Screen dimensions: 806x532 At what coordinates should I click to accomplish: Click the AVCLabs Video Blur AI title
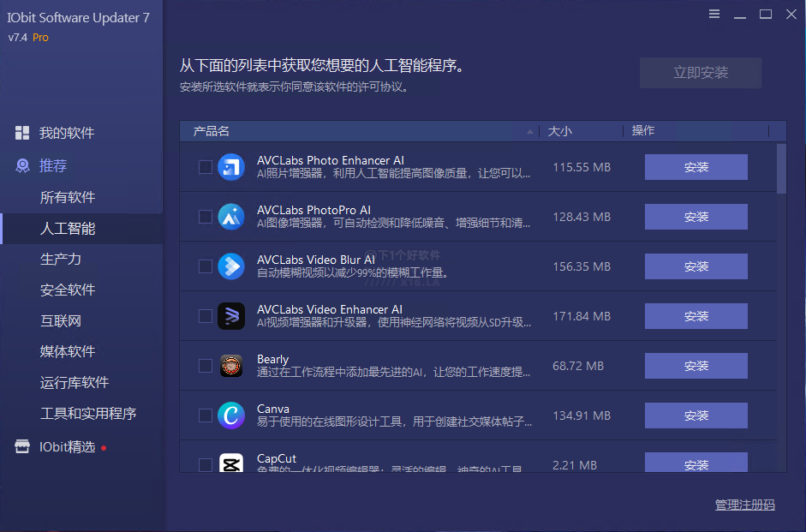click(315, 260)
